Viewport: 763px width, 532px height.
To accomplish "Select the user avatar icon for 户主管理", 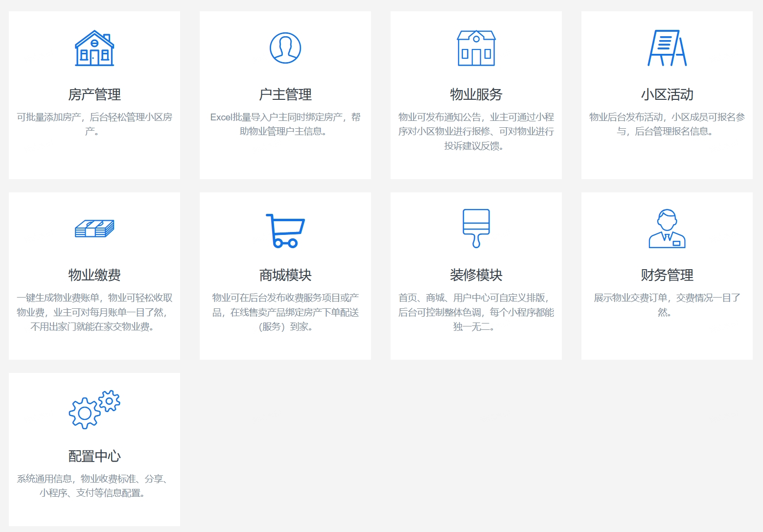I will click(285, 47).
